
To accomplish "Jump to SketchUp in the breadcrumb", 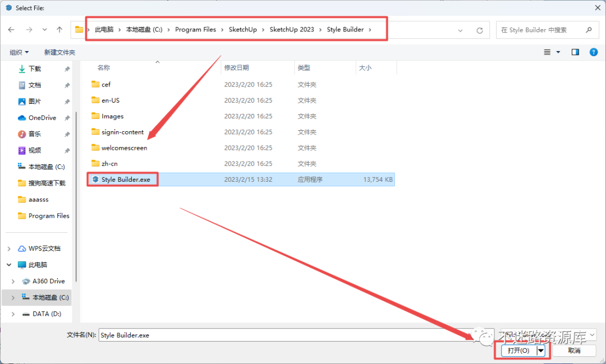I will pos(243,29).
